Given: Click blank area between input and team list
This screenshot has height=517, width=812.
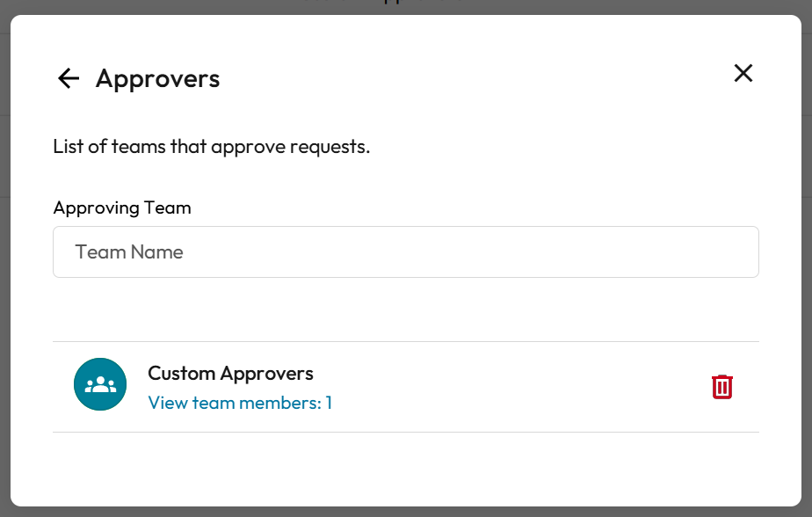Looking at the screenshot, I should click(x=406, y=309).
